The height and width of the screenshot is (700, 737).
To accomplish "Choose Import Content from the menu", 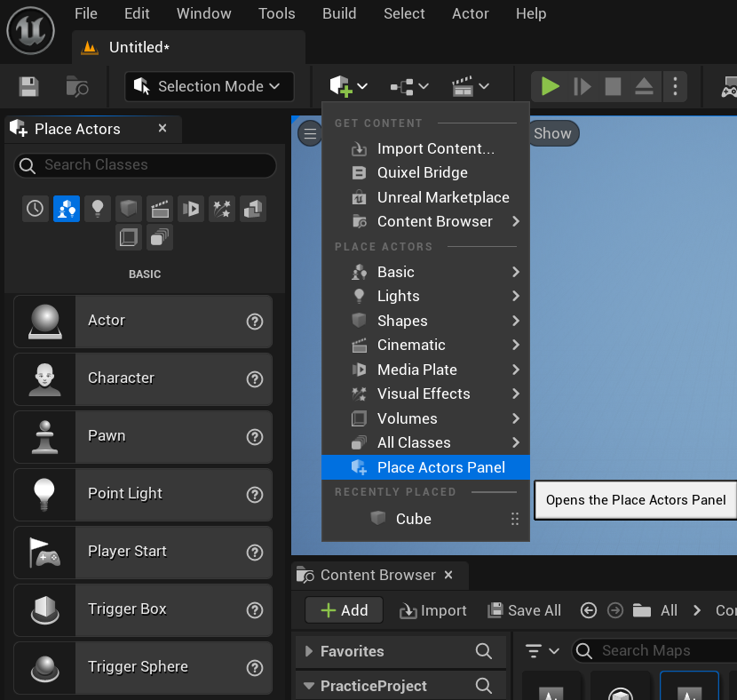I will point(425,149).
